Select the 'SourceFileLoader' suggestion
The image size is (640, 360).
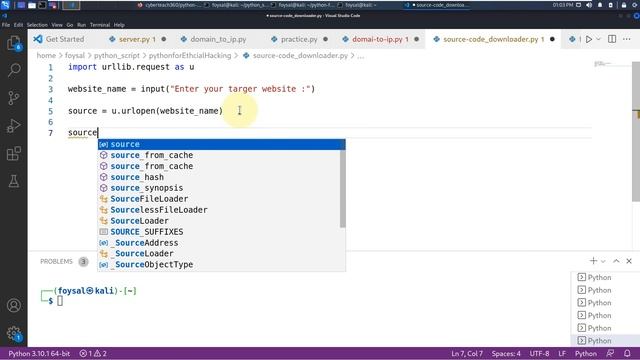coord(219,199)
